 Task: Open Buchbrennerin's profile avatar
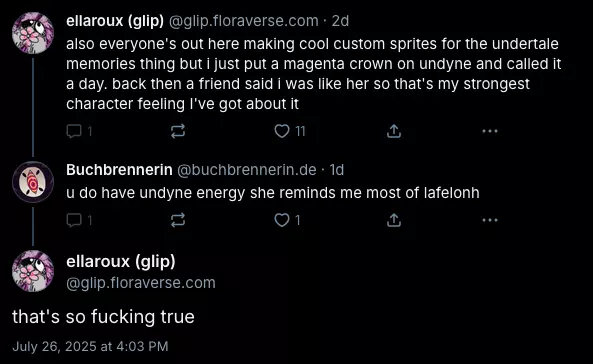click(33, 182)
